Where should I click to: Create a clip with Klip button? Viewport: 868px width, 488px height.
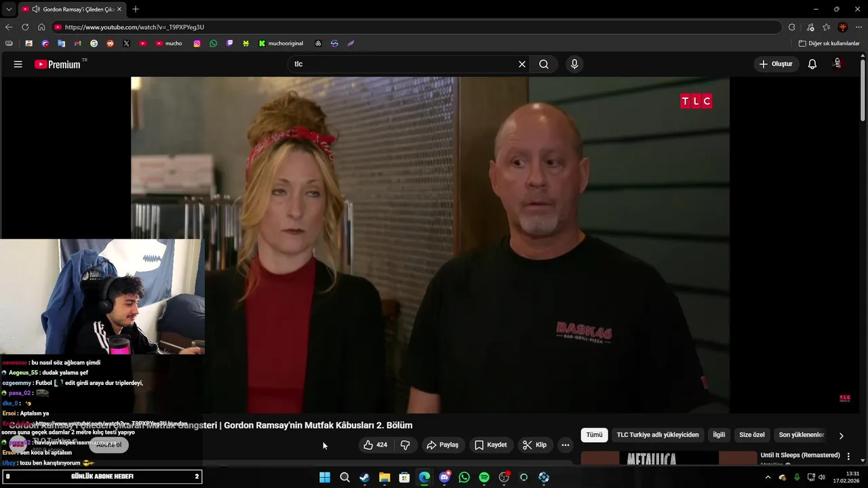click(x=534, y=445)
